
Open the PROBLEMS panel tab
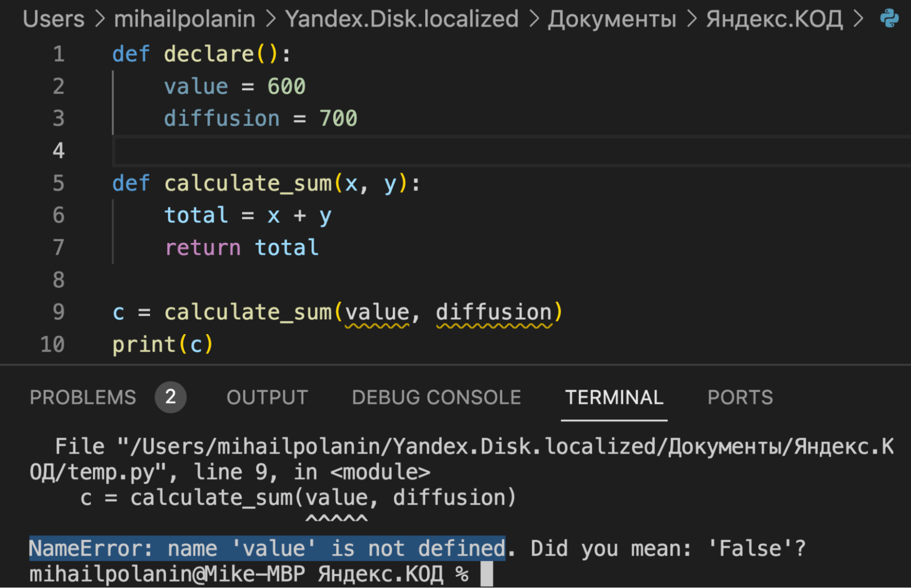[x=83, y=398]
